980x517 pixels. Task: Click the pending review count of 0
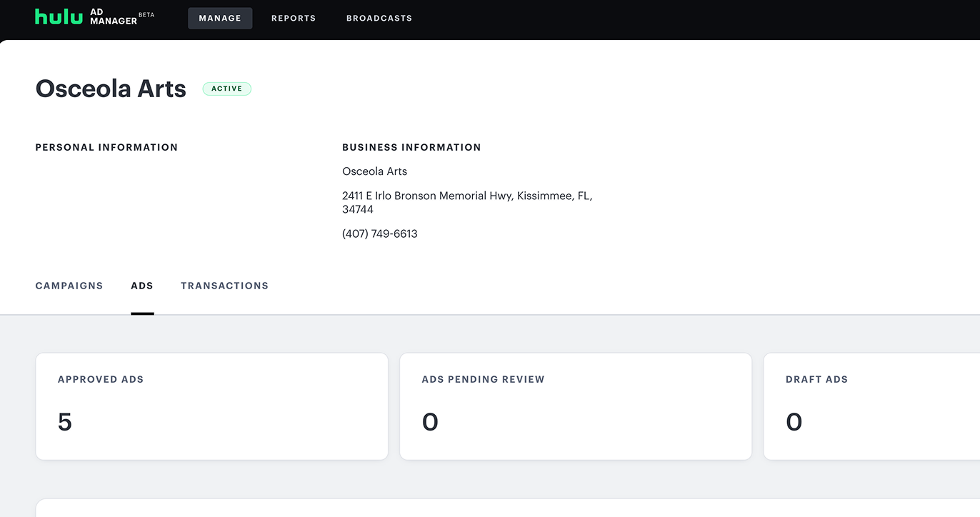pos(430,421)
